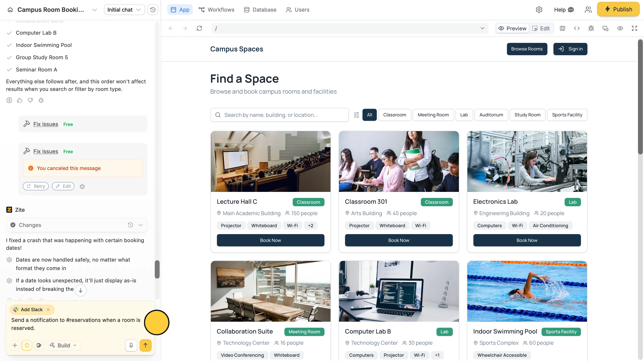Screen dimensions: 644x361
Task: Open the Database tab
Action: coord(260,10)
